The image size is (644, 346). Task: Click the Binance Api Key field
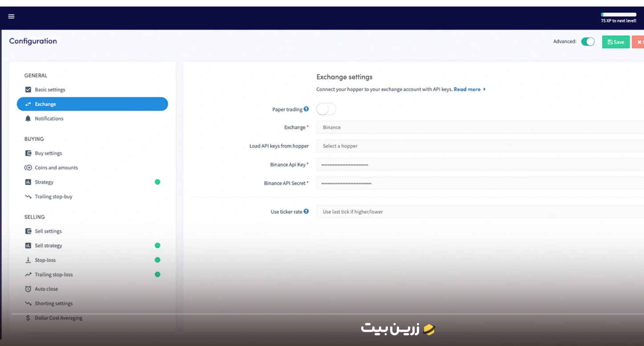click(x=480, y=165)
